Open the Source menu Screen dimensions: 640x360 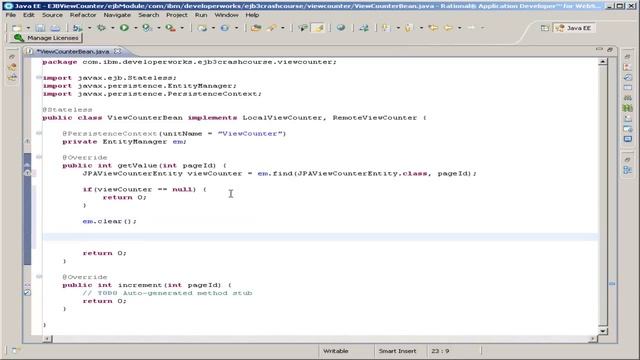(52, 15)
